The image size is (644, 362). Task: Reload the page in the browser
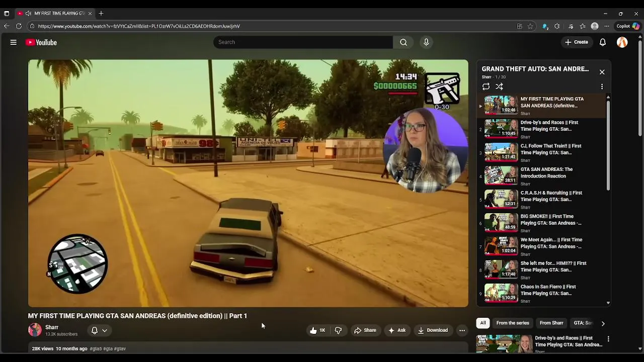pos(19,26)
